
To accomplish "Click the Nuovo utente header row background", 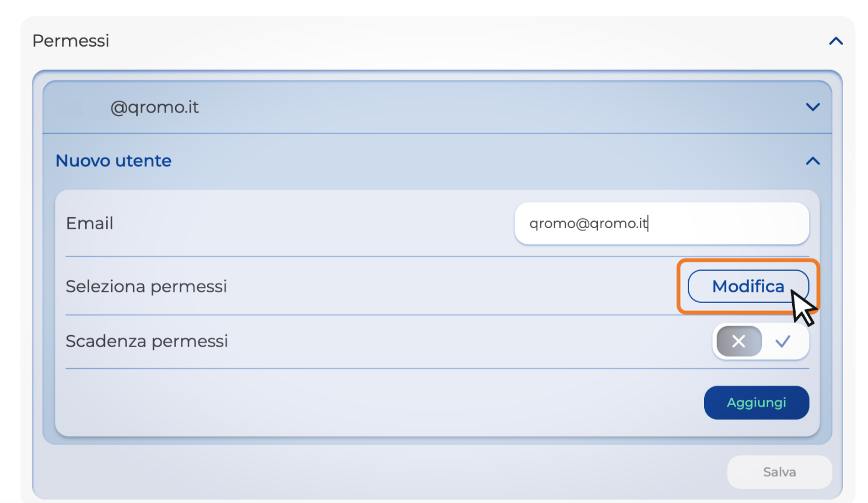I will tap(467, 161).
